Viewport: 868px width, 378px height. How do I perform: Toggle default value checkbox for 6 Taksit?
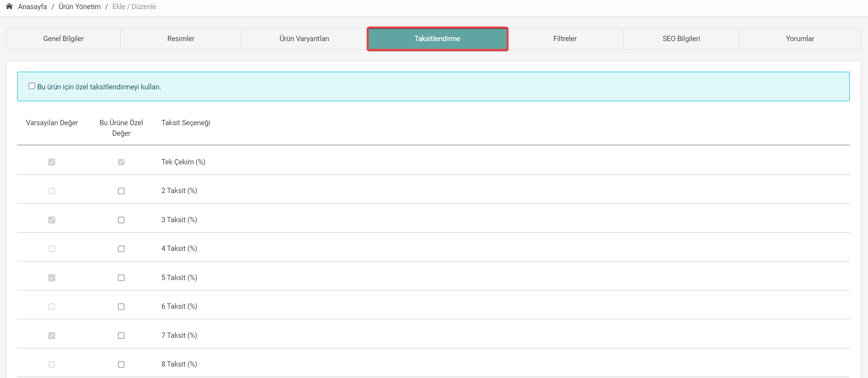pyautogui.click(x=52, y=307)
